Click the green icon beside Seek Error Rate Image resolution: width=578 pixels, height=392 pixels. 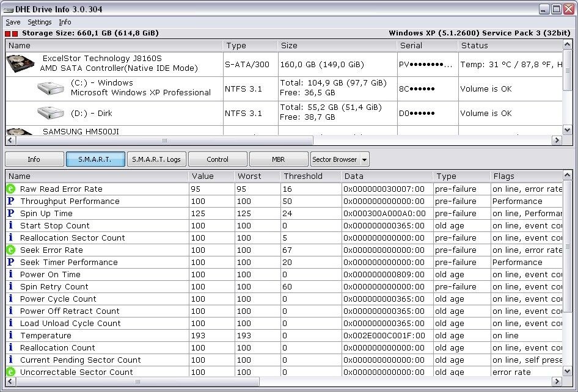click(10, 250)
